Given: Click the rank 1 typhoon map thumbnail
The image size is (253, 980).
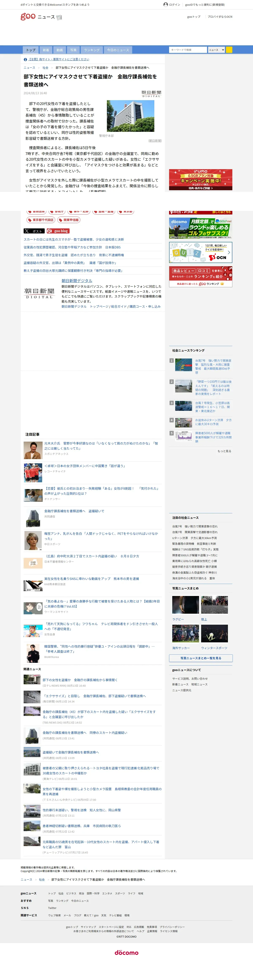Looking at the screenshot, I should (x=183, y=365).
